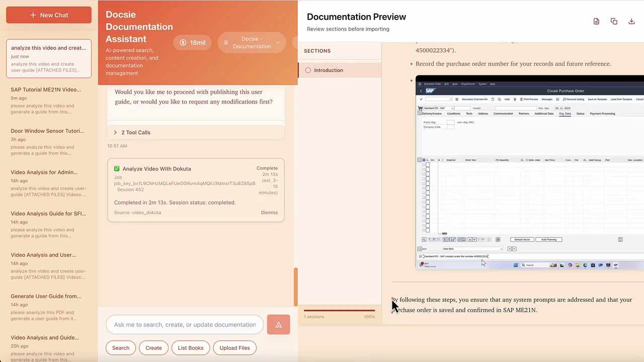Click the save document icon in preview header

coord(596,21)
